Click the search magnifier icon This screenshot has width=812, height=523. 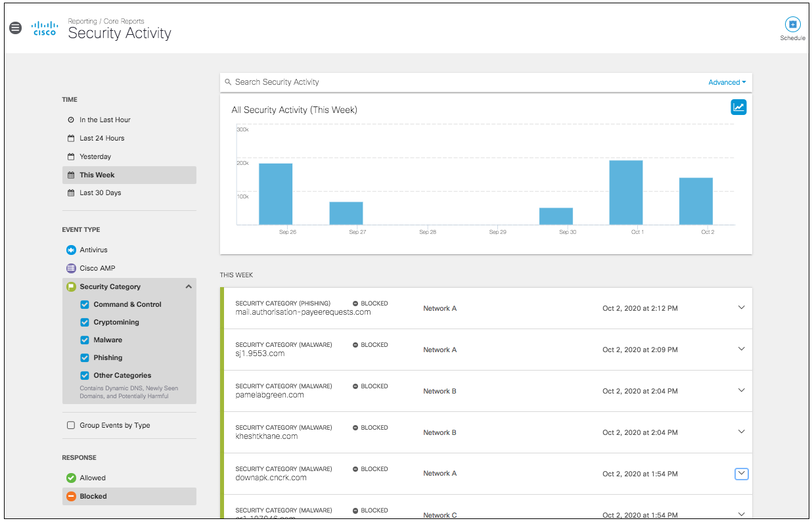click(x=228, y=82)
